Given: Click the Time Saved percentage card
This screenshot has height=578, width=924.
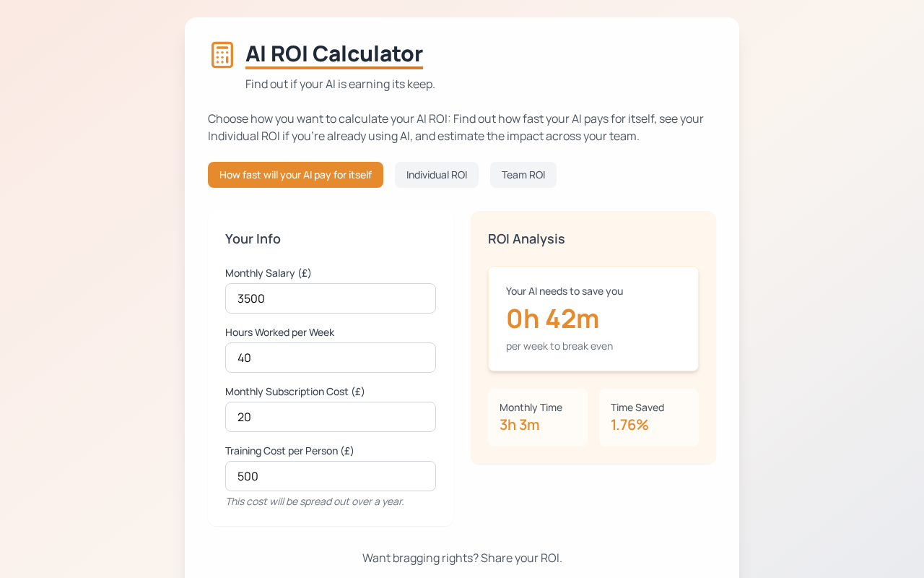Looking at the screenshot, I should pyautogui.click(x=649, y=417).
